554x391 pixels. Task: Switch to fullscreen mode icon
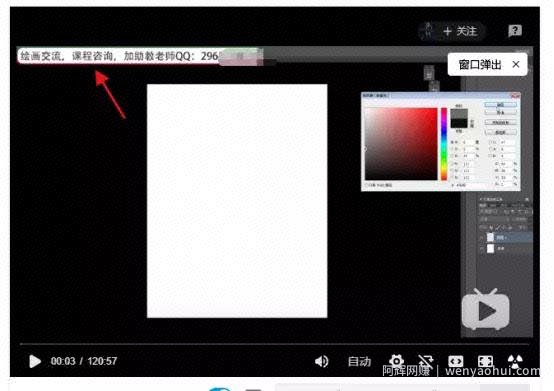tap(485, 361)
